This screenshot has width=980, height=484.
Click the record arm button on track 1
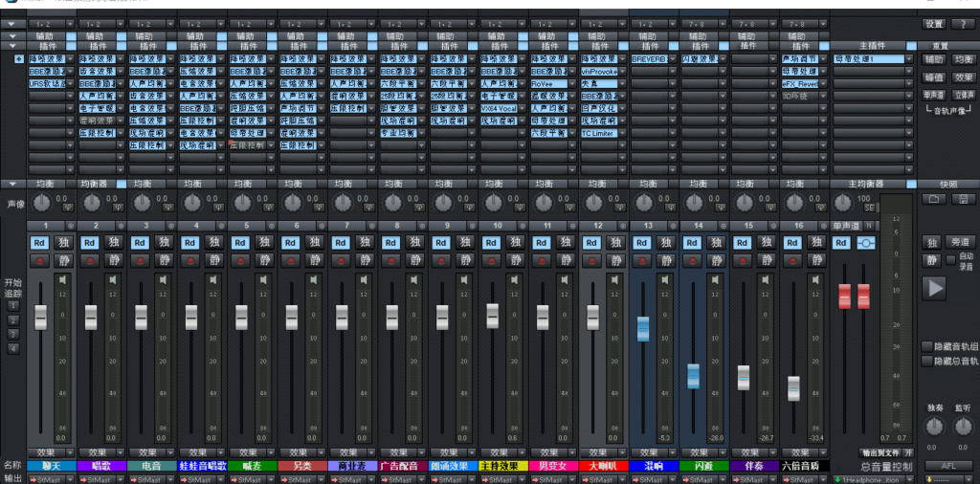[x=38, y=260]
